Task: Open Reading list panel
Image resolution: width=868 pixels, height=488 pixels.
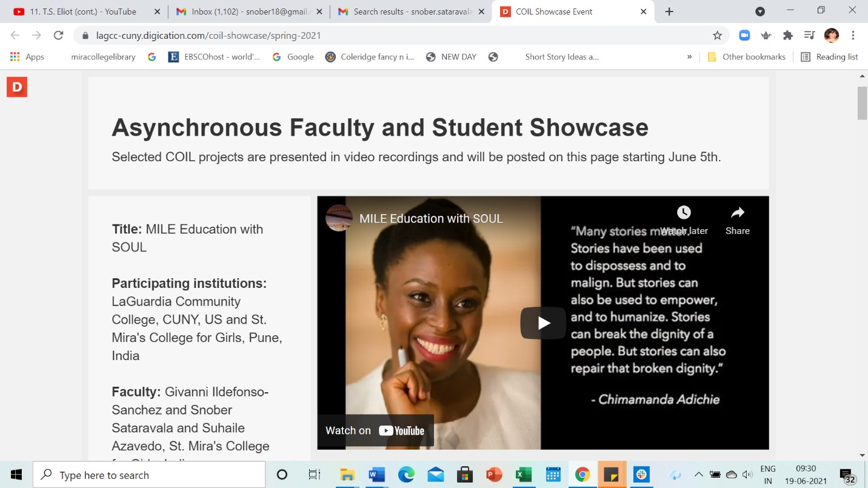Action: 829,57
